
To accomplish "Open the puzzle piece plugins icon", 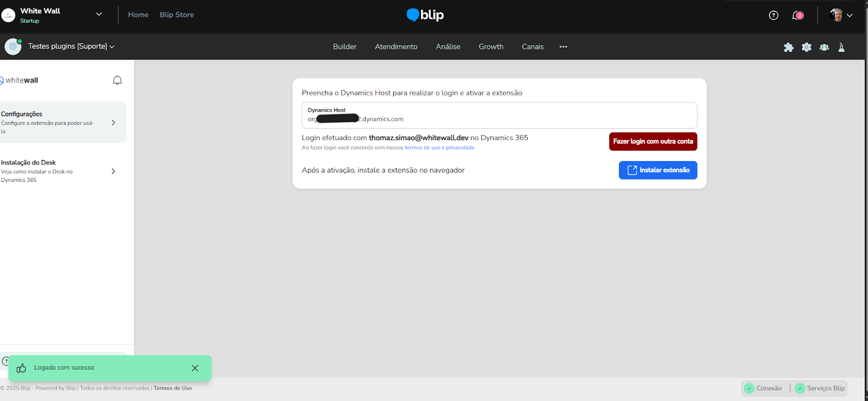I will tap(789, 47).
